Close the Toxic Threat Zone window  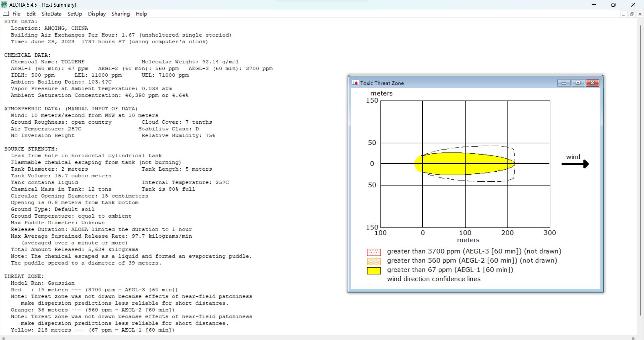pos(592,83)
